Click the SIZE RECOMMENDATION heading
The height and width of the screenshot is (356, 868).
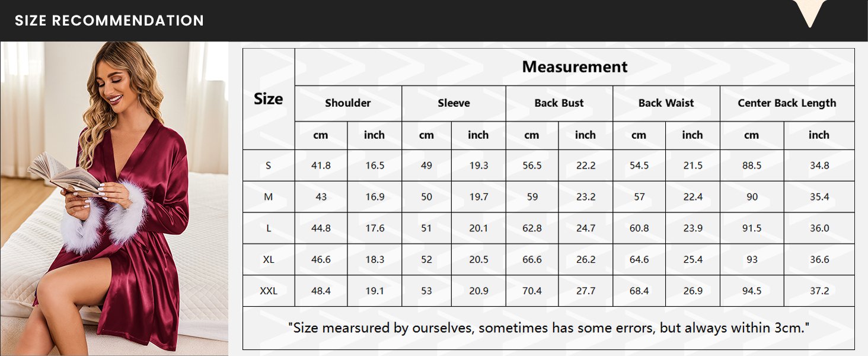click(x=109, y=21)
